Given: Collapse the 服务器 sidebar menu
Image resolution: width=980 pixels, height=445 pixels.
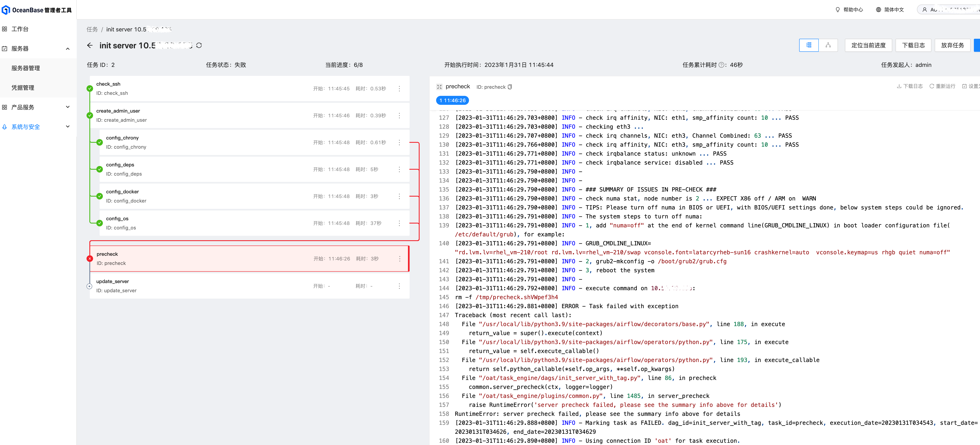Looking at the screenshot, I should [x=68, y=49].
